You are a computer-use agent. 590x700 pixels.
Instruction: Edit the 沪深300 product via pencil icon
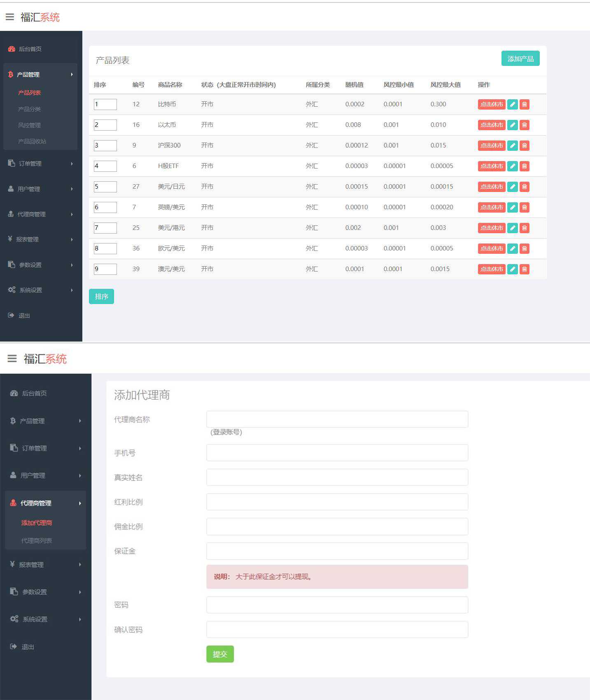point(512,145)
